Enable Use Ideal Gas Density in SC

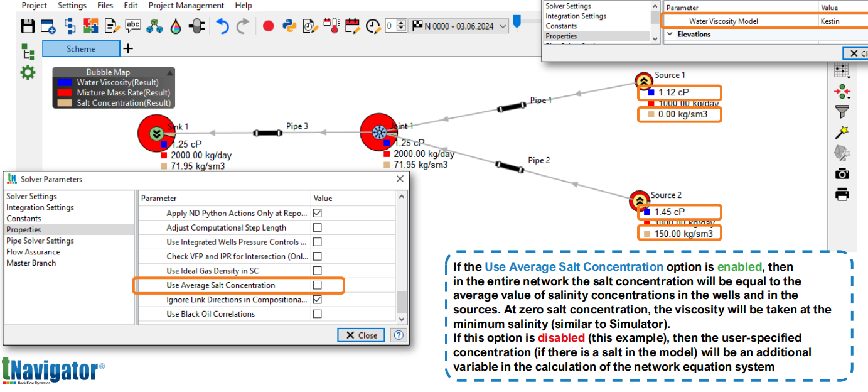(x=318, y=271)
